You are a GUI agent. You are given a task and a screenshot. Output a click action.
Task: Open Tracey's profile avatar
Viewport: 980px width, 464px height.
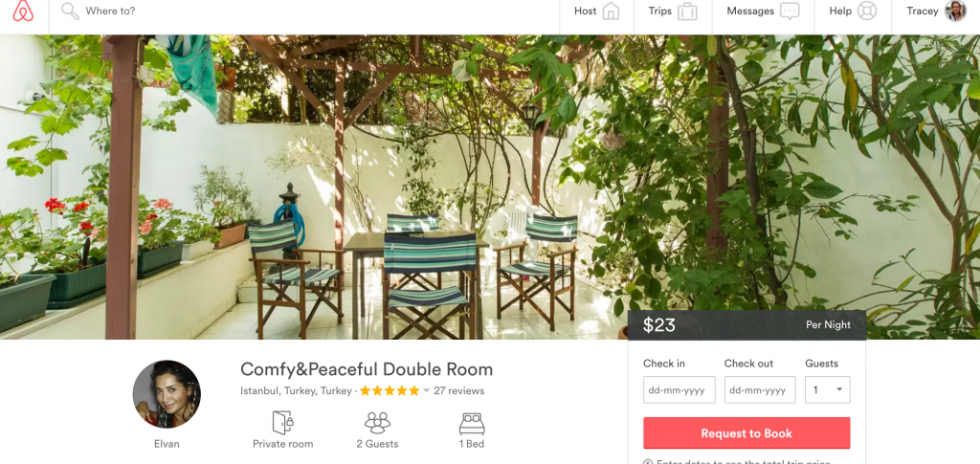click(955, 11)
